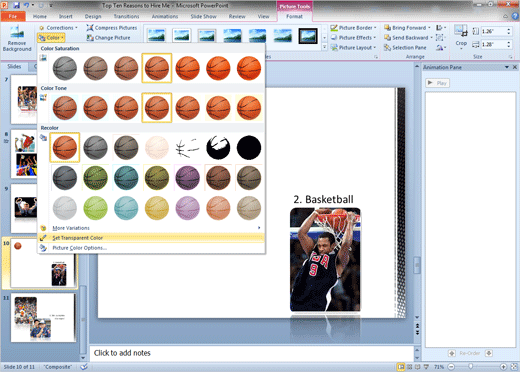The width and height of the screenshot is (520, 372).
Task: Click the picture width input field
Action: [x=493, y=44]
